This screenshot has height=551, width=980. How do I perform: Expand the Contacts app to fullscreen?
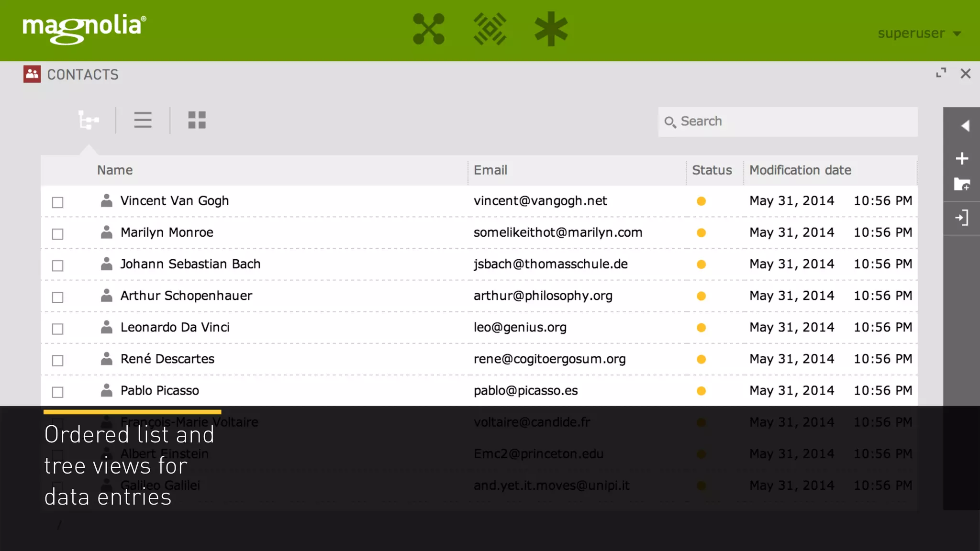coord(941,73)
